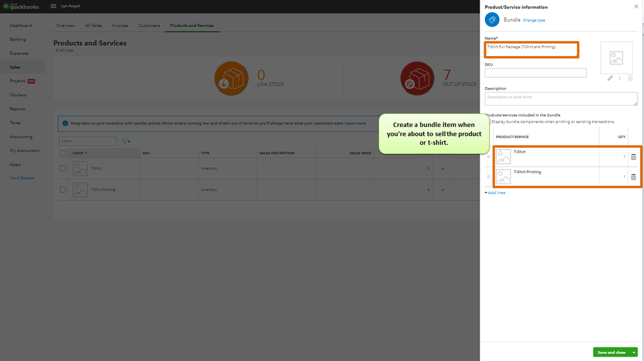Viewport: 644px width, 361px height.
Task: Click the Add lines link
Action: click(x=495, y=193)
